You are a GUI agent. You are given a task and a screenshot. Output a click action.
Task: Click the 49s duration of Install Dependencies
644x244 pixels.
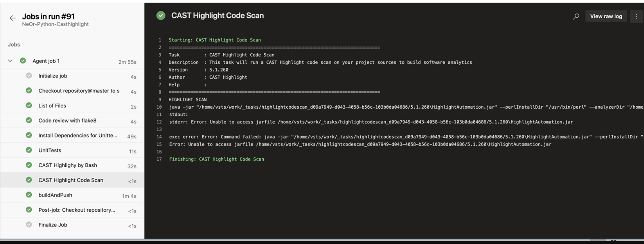pos(132,136)
